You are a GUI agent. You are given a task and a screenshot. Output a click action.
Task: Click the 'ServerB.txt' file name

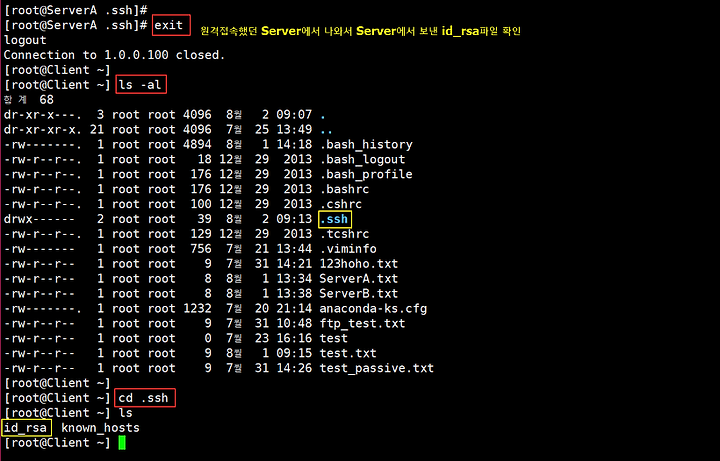tap(359, 293)
